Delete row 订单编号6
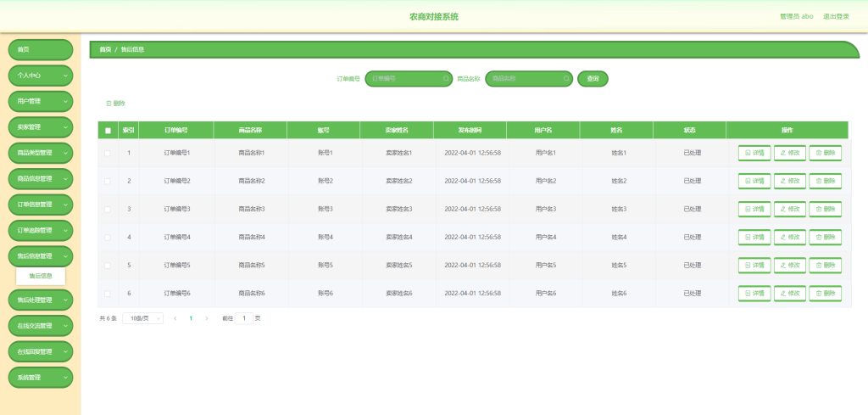This screenshot has width=868, height=415. (825, 294)
